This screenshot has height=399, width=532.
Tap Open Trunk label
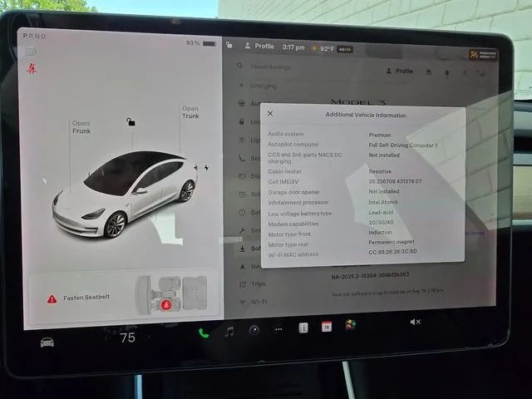click(x=190, y=112)
